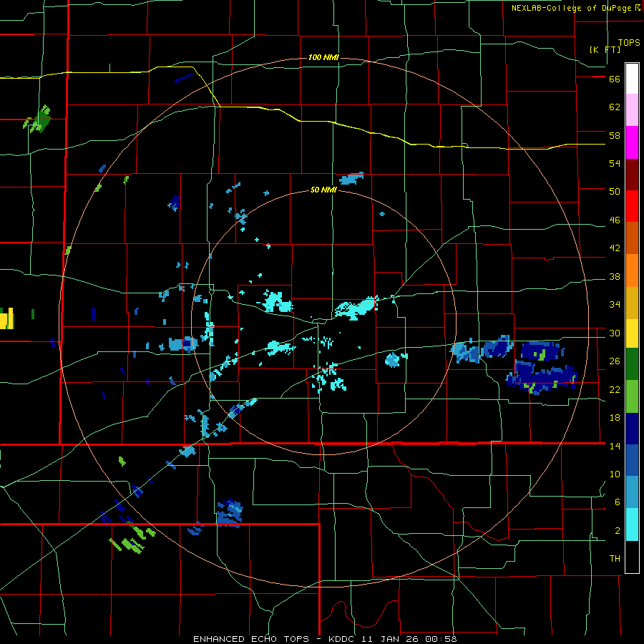Click the '26' legend value
The height and width of the screenshot is (644, 644).
click(x=615, y=361)
